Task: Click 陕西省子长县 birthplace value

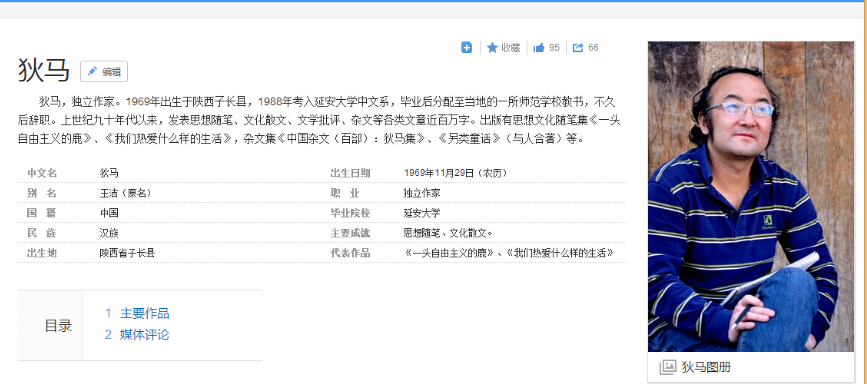Action: [127, 253]
